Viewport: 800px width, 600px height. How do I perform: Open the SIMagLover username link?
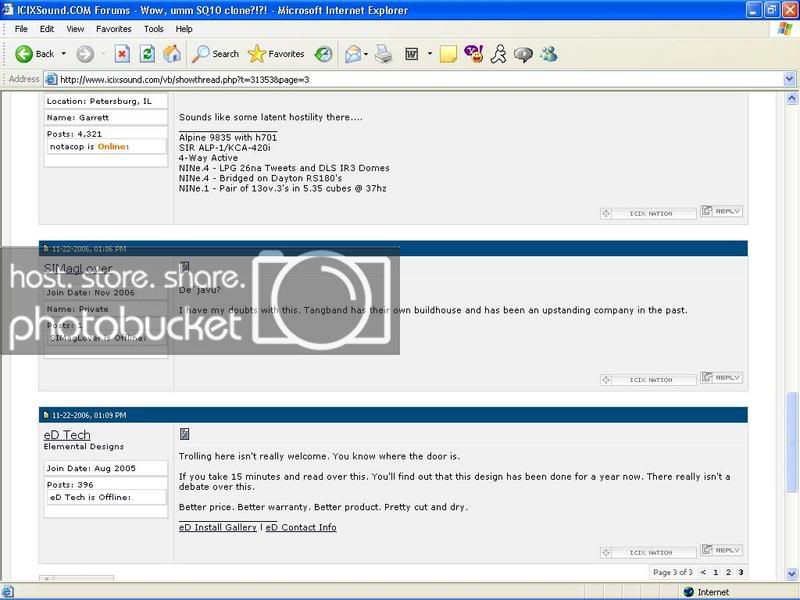point(78,268)
